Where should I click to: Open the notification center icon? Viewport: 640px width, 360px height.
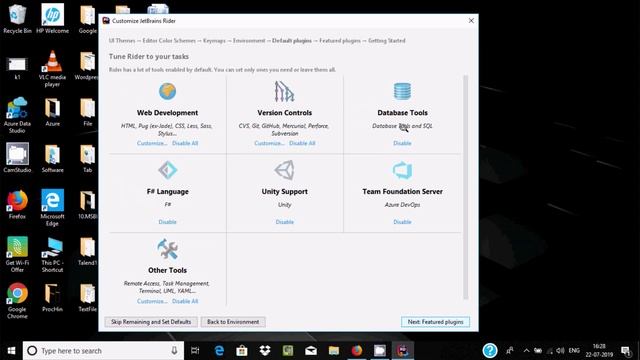pos(626,351)
